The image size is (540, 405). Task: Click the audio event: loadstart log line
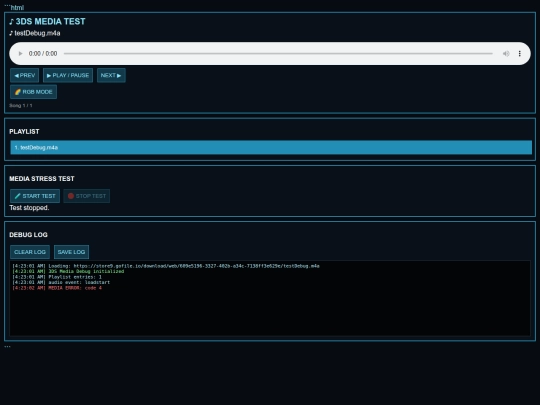pyautogui.click(x=61, y=282)
